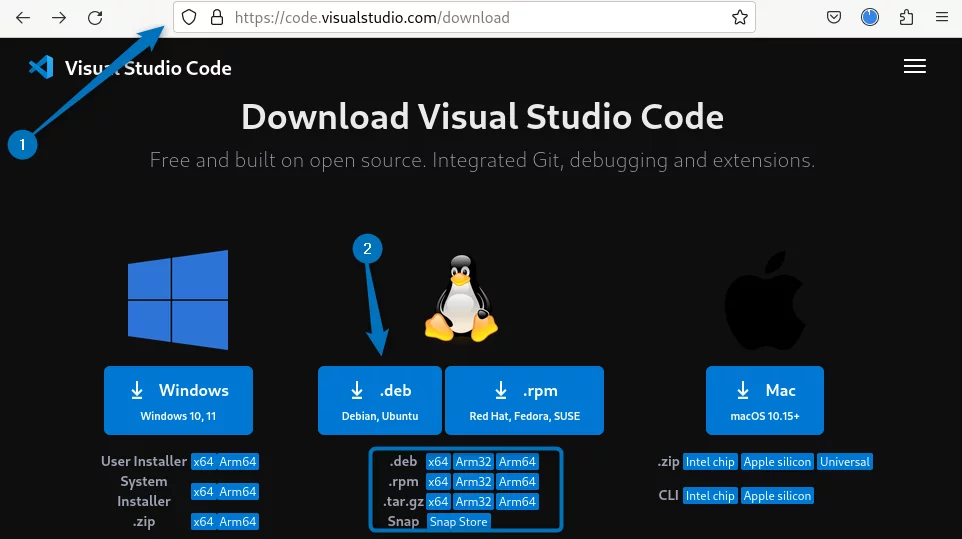Screen dimensions: 962x539
Task: Choose Linux .deb Arm32 download
Action: pos(473,462)
